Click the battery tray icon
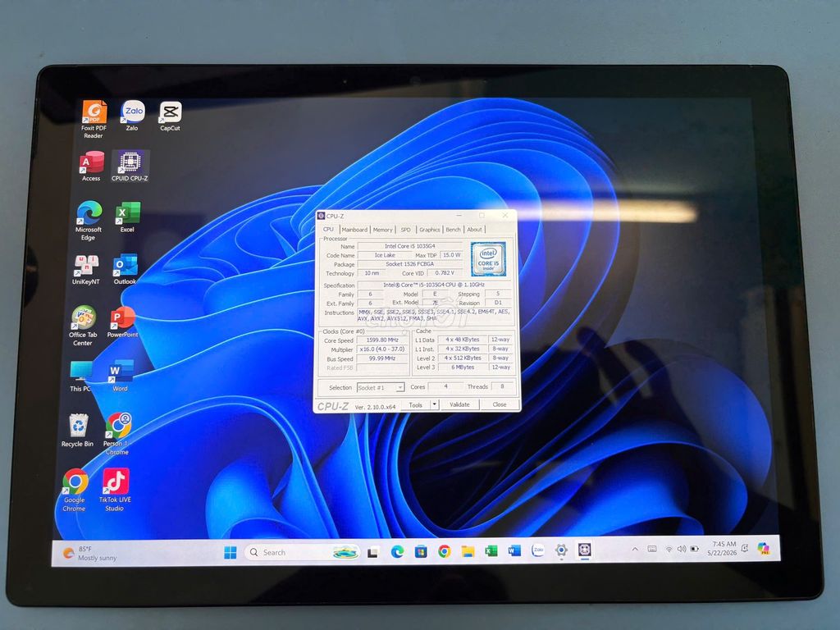 pos(695,549)
